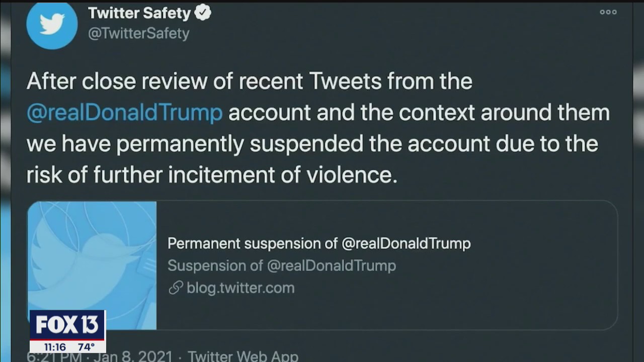The image size is (644, 362).
Task: Click the gray "Suspension of @realDonaldTrump" card subtitle
Action: pos(282,265)
